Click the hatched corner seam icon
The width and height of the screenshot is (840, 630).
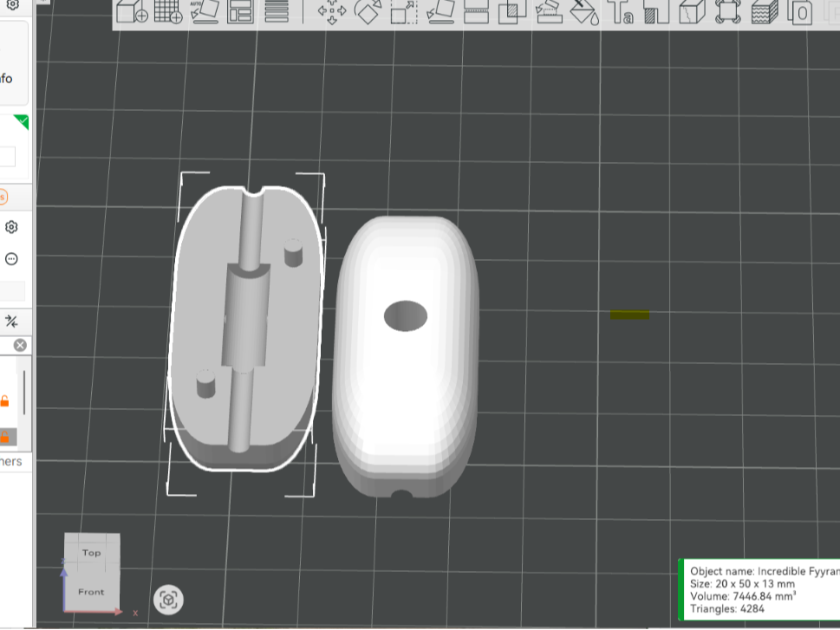click(x=656, y=12)
